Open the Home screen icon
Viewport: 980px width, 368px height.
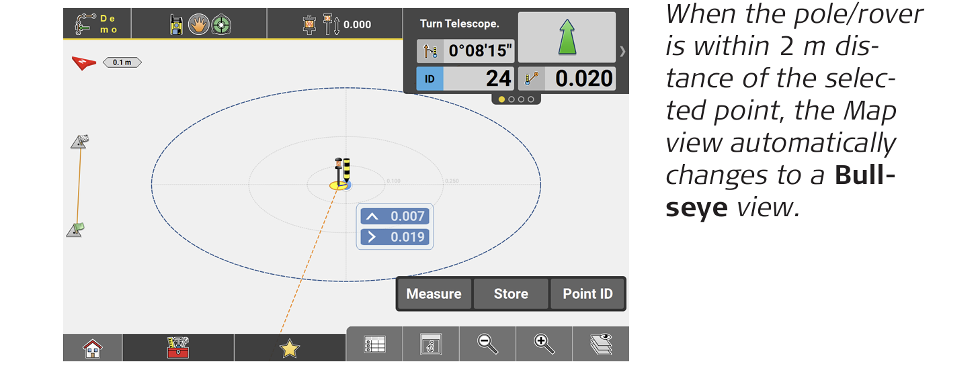93,348
